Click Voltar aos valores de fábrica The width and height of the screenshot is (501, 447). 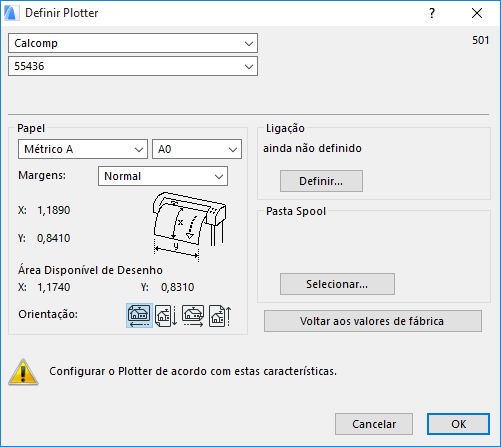373,321
